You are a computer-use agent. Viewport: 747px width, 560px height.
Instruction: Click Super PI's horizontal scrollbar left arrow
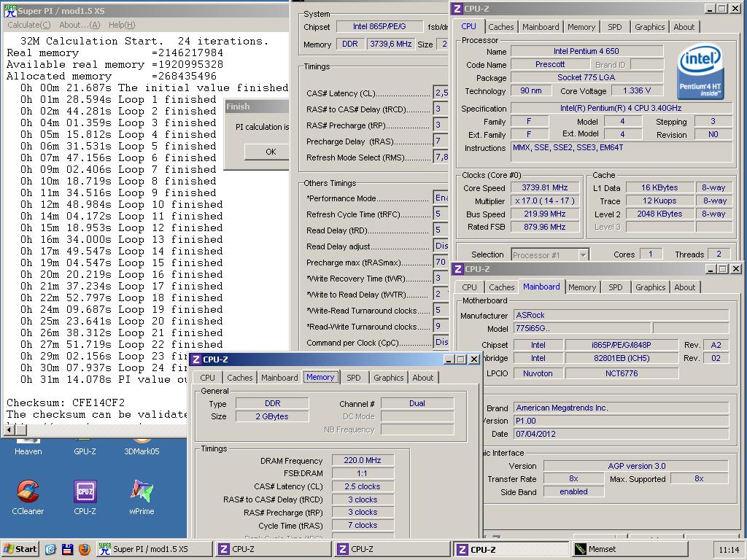[x=9, y=429]
